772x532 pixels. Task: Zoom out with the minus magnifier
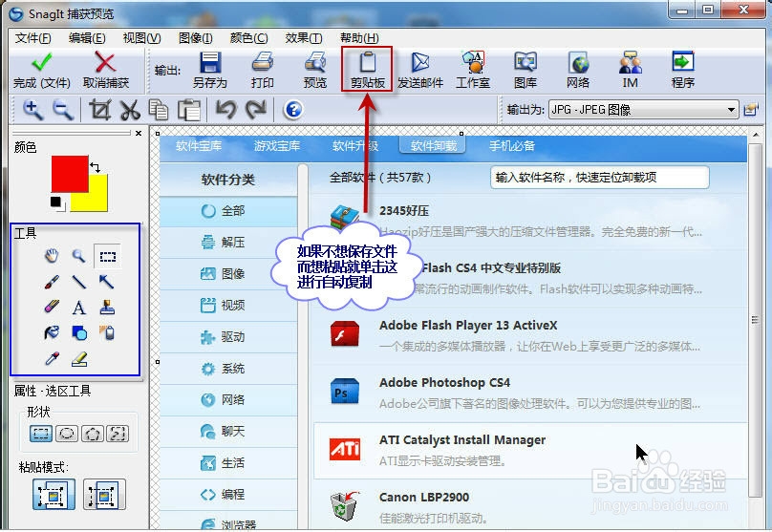[x=63, y=110]
